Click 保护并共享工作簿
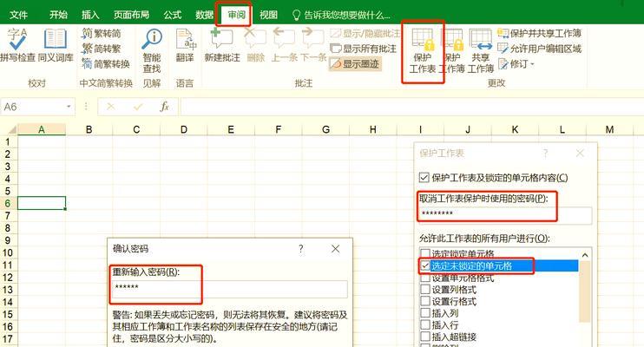 click(x=539, y=33)
